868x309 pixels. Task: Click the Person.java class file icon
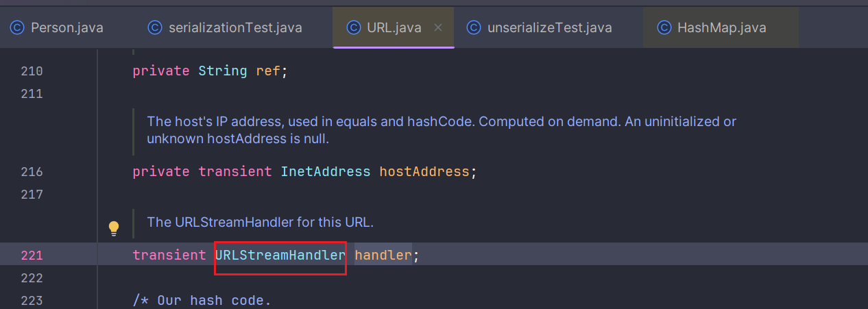[17, 27]
